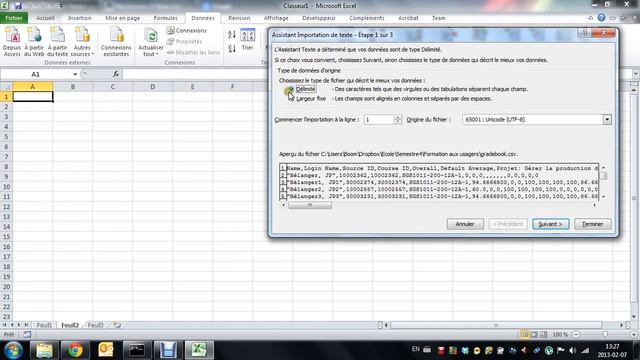Switch to the Révision ribbon tab
Screen dimensions: 640x360
(x=239, y=18)
